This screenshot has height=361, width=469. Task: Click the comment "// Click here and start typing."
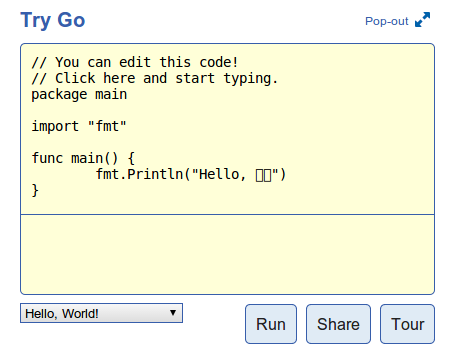click(154, 78)
